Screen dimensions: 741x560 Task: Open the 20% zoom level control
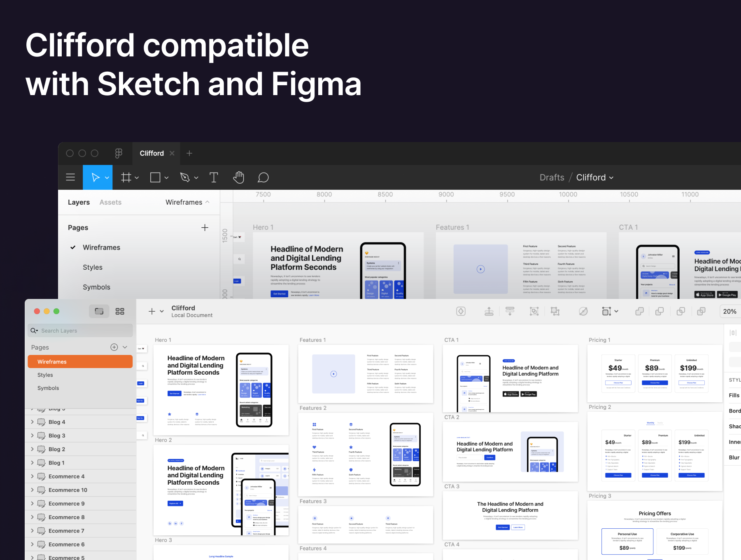[x=729, y=311]
